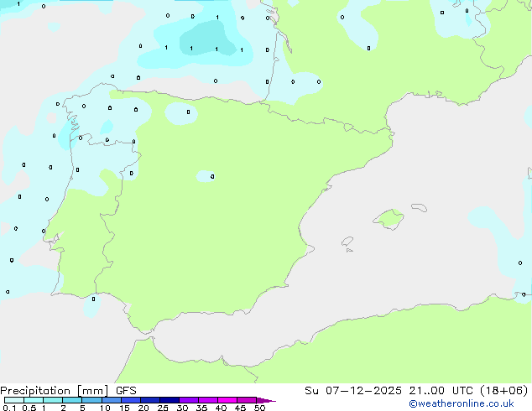532x411 pixels.
Task: Click the '(18+06)' forecast run text
Action: point(504,391)
